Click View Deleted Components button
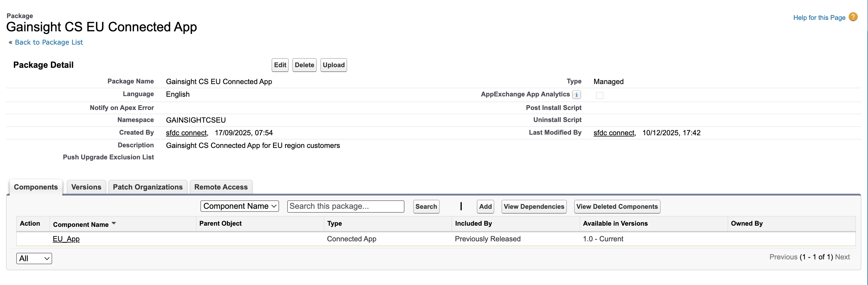Screen dimensions: 868x285 (x=617, y=206)
